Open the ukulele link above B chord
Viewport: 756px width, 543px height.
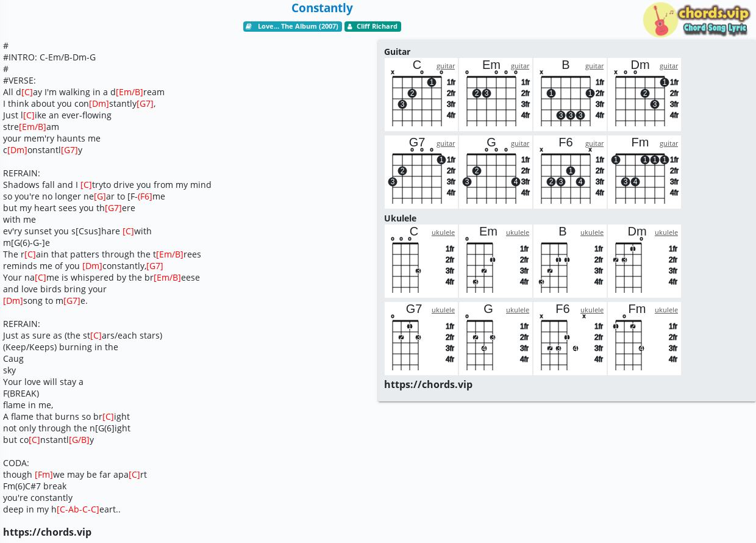[x=592, y=232]
